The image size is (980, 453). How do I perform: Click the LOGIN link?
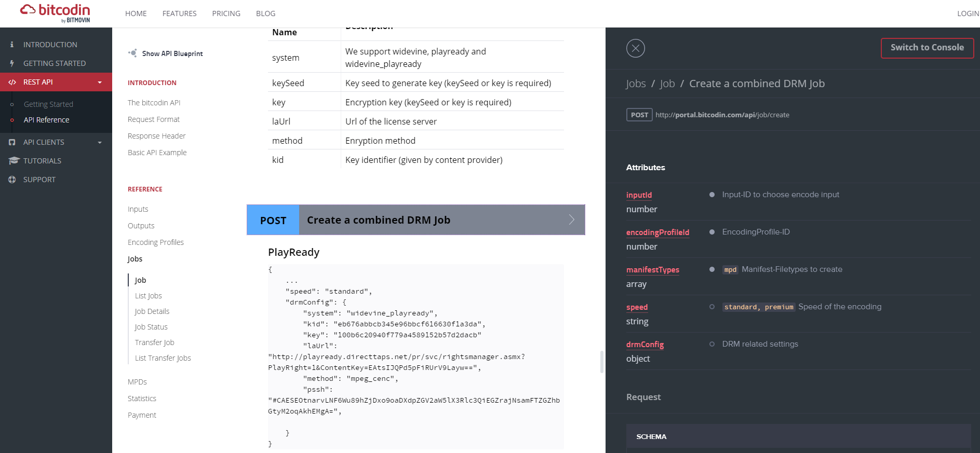coord(968,13)
